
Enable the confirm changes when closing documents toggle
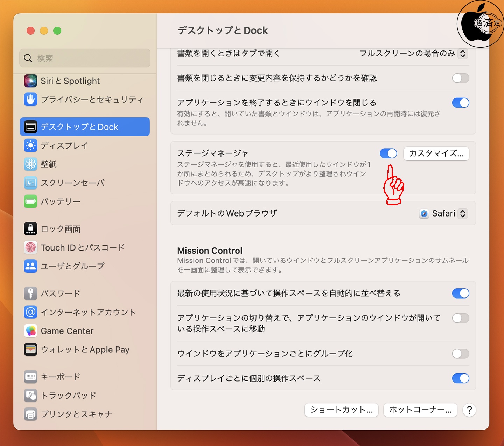[461, 78]
